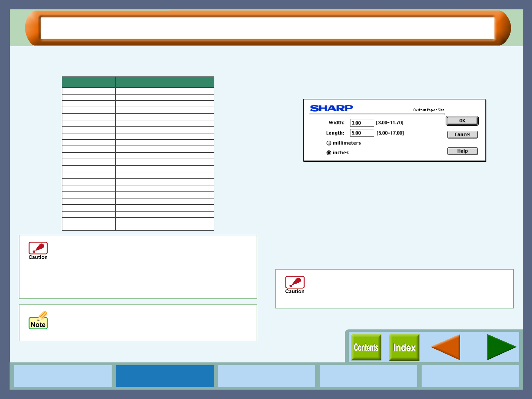Focus the Width input field
532x399 pixels.
362,123
